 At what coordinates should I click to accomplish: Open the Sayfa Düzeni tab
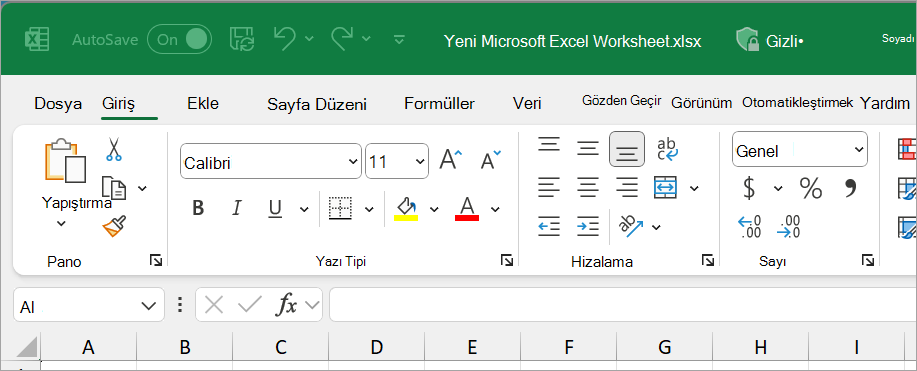click(317, 105)
